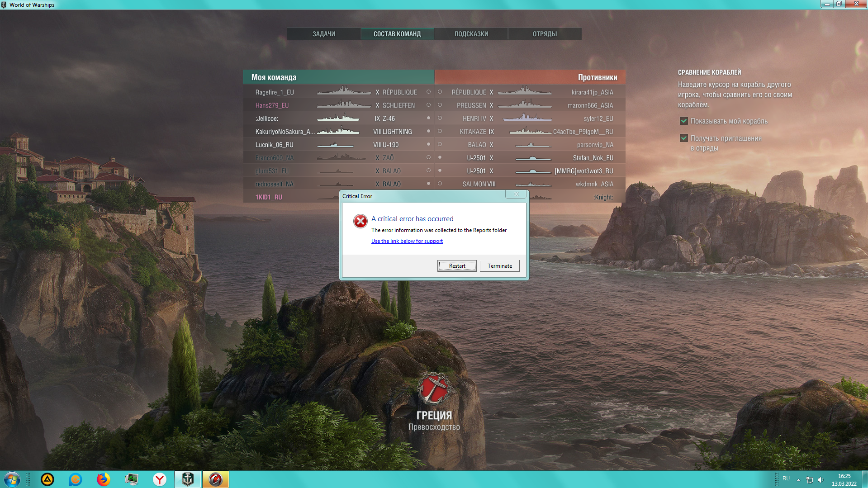This screenshot has height=488, width=868.
Task: Open the taskbar clock and date
Action: pos(844,479)
